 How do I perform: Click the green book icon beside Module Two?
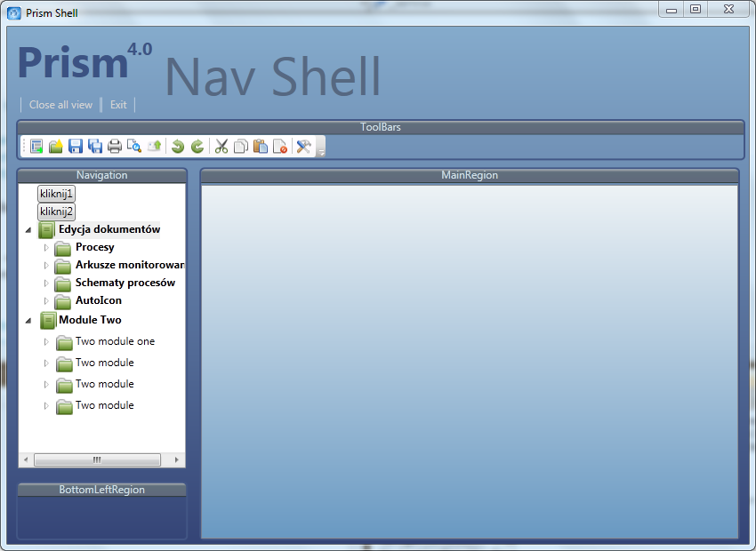coord(48,320)
